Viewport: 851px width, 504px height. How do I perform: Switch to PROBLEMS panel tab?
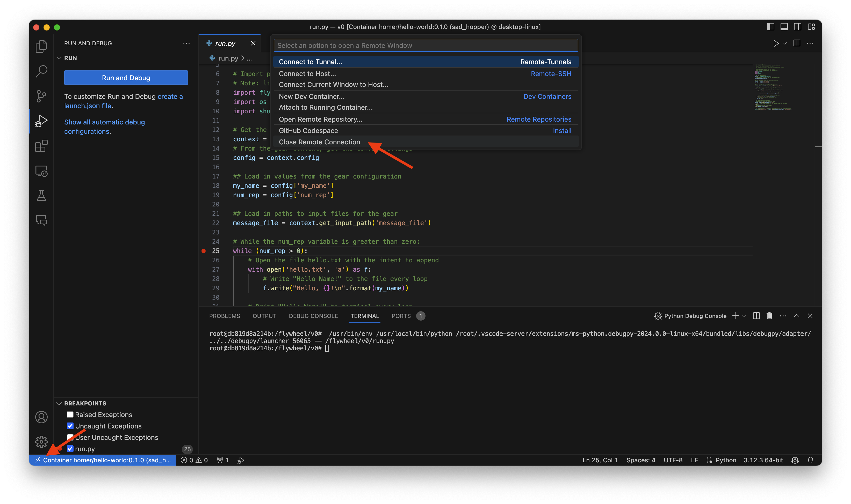224,316
